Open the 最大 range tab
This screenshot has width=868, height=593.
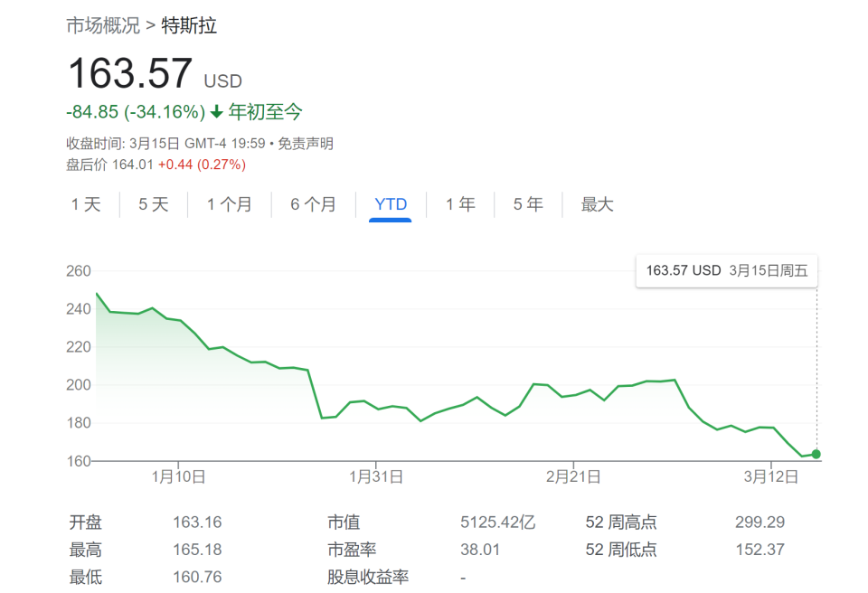point(597,204)
